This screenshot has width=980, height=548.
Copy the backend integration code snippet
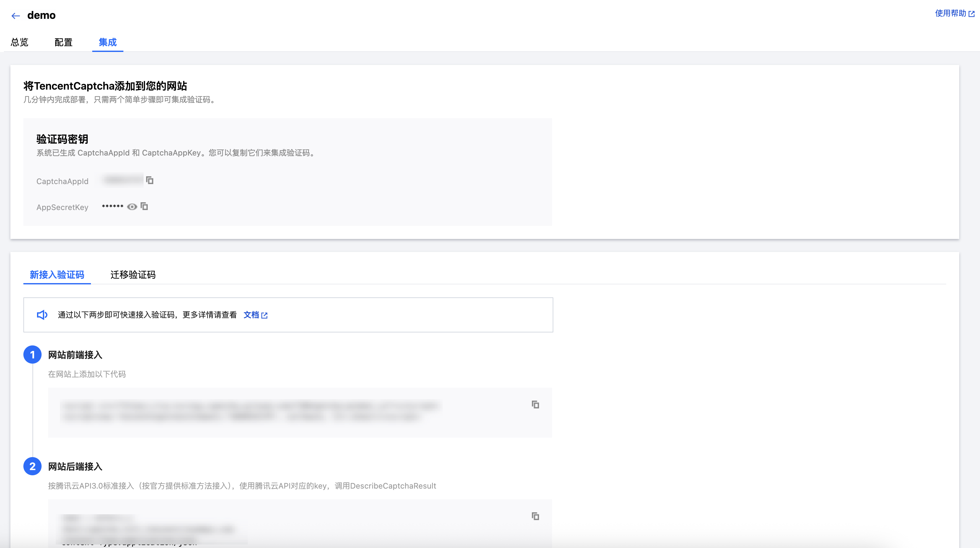tap(535, 516)
